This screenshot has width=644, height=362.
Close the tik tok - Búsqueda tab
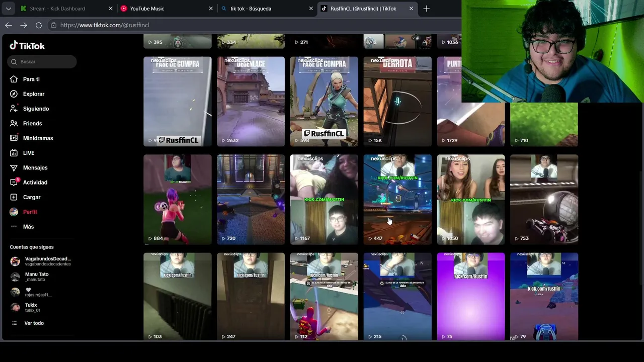click(x=311, y=9)
